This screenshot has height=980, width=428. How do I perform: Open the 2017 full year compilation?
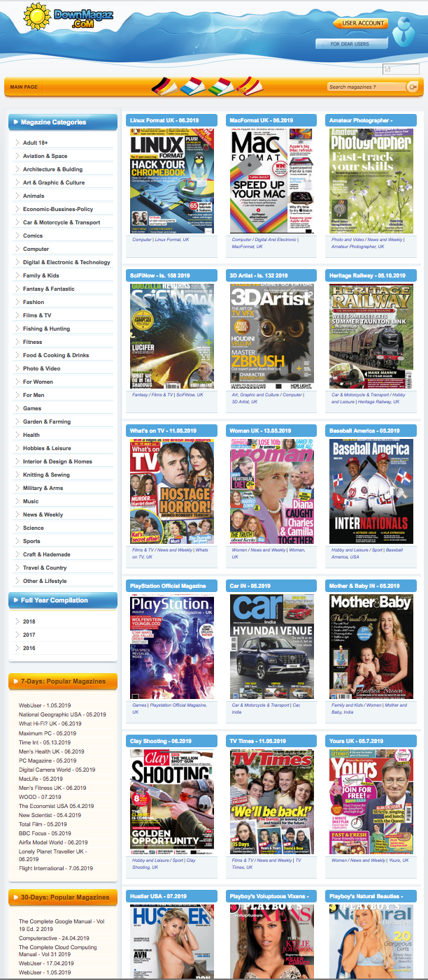tap(29, 635)
